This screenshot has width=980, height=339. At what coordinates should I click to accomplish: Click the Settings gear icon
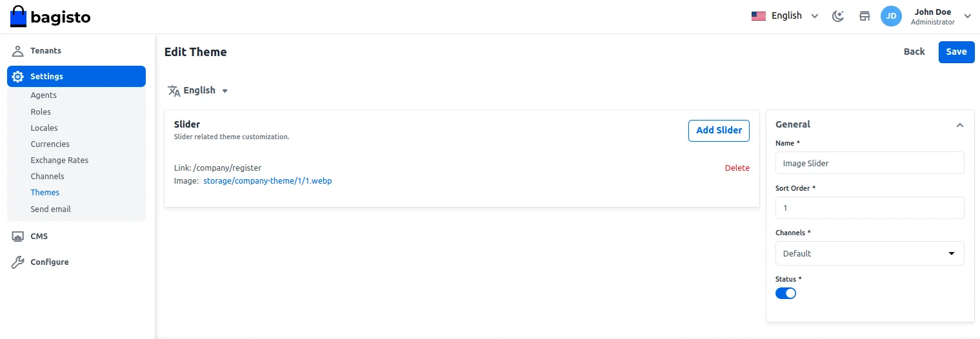[x=18, y=77]
